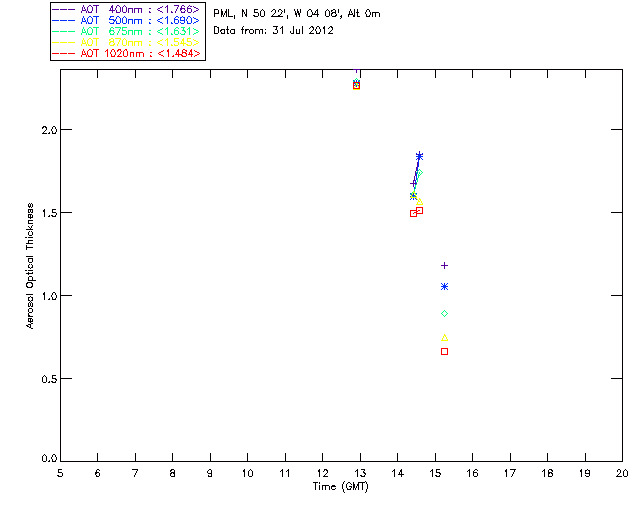Viewport: 640px width, 512px height.
Task: Select the x-axis tick label 16
Action: (472, 473)
